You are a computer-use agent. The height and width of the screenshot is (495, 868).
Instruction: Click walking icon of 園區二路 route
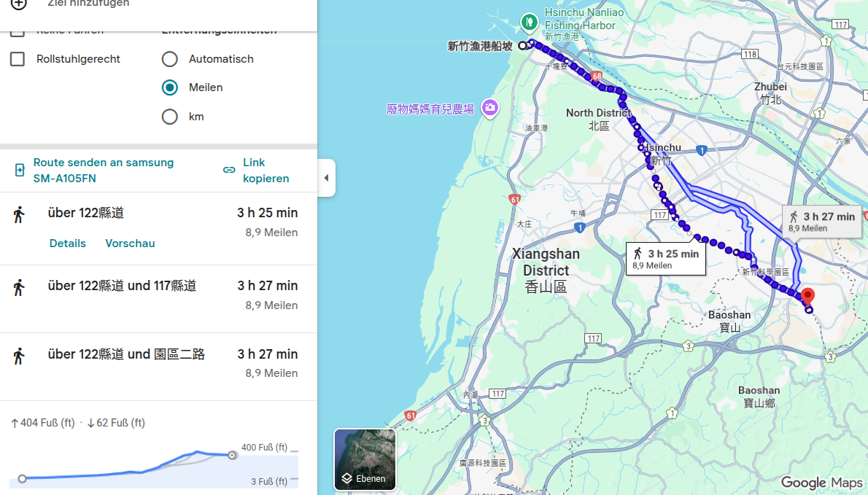pos(19,356)
